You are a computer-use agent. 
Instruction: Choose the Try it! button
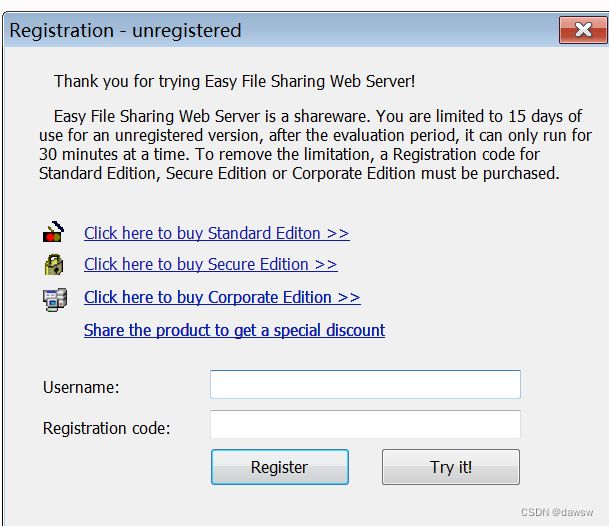coord(451,467)
